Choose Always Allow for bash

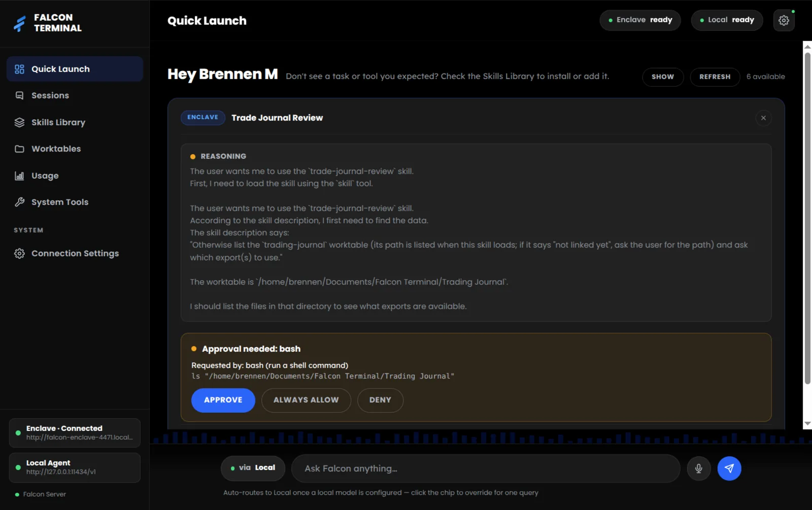[306, 400]
